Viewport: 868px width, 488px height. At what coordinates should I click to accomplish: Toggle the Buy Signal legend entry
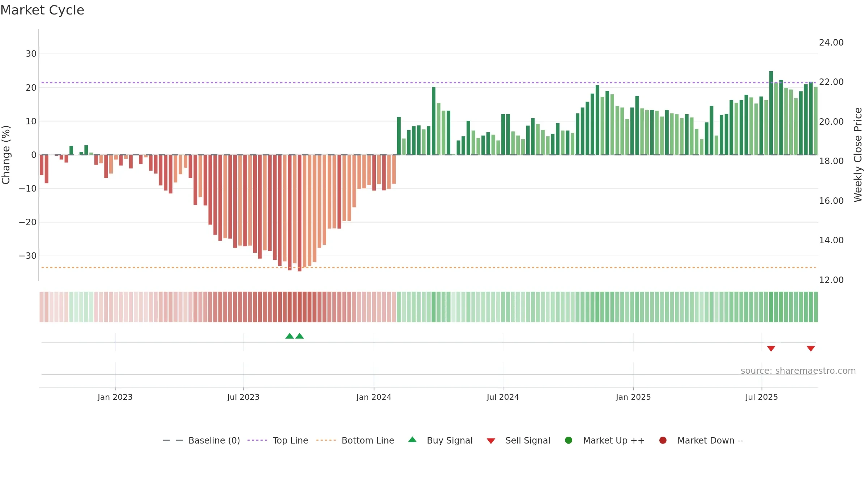point(440,440)
